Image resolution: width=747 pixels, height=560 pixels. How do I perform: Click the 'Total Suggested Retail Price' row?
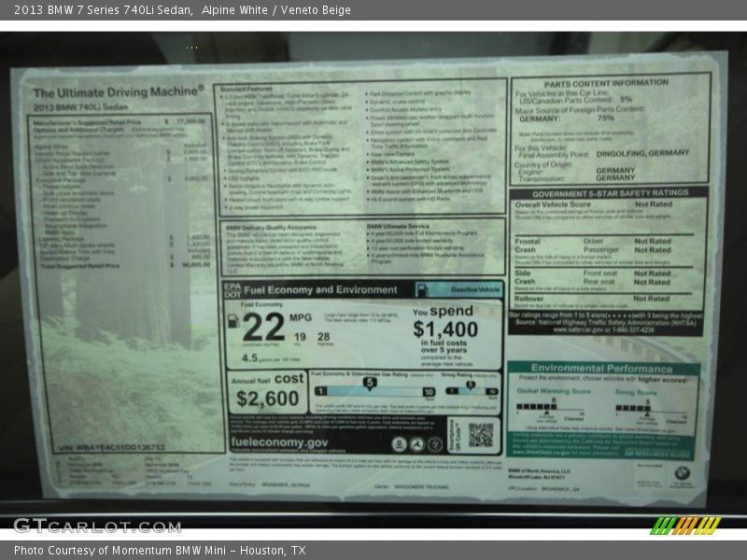click(125, 266)
